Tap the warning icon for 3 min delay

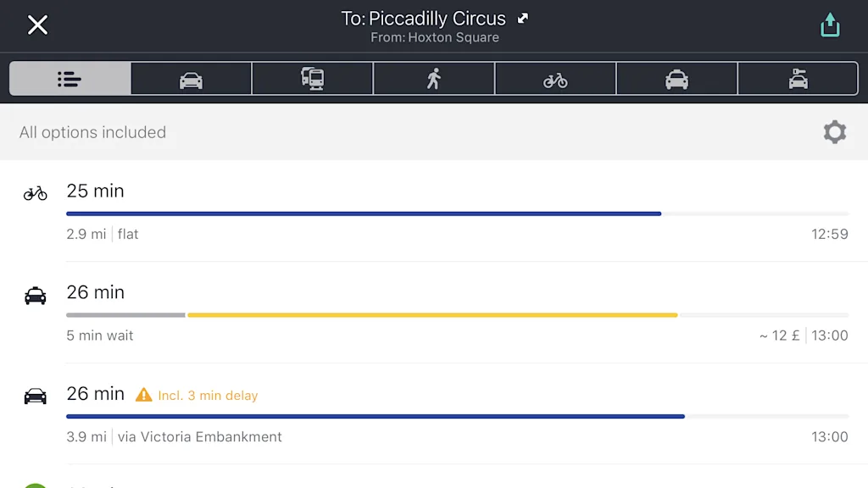(x=143, y=395)
